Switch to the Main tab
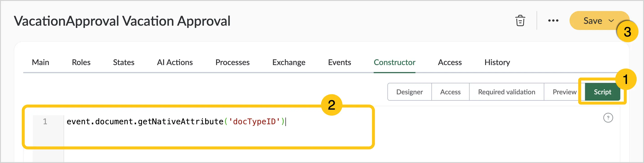The height and width of the screenshot is (163, 644). 40,62
